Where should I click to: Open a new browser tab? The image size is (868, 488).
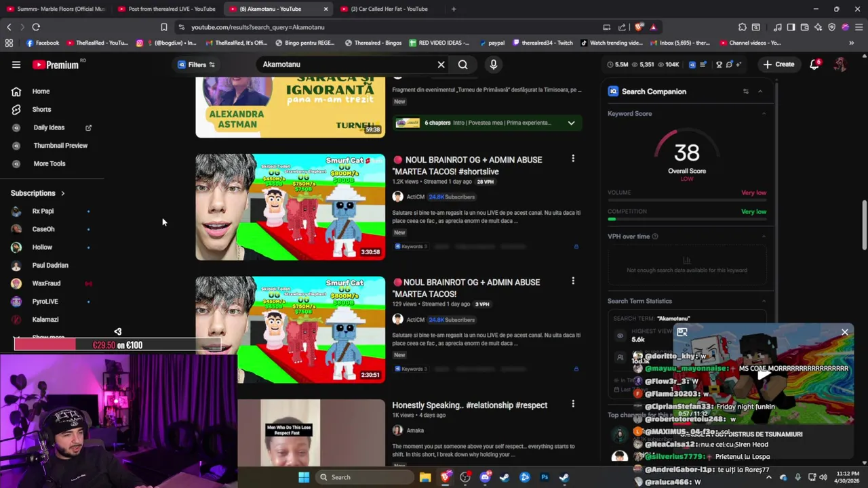tap(454, 9)
